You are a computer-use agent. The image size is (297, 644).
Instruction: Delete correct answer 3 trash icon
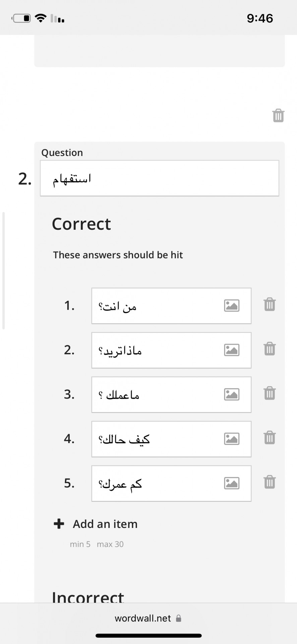pos(270,393)
